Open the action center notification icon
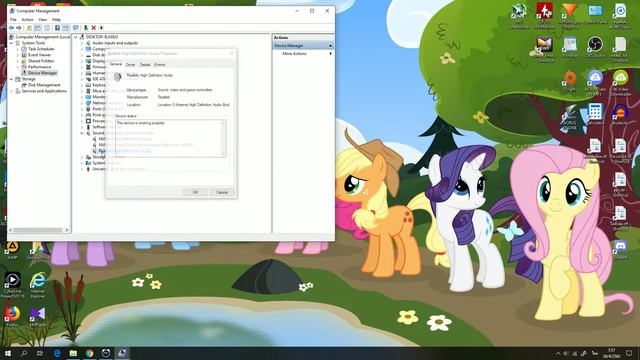This screenshot has width=640, height=360. pos(629,353)
